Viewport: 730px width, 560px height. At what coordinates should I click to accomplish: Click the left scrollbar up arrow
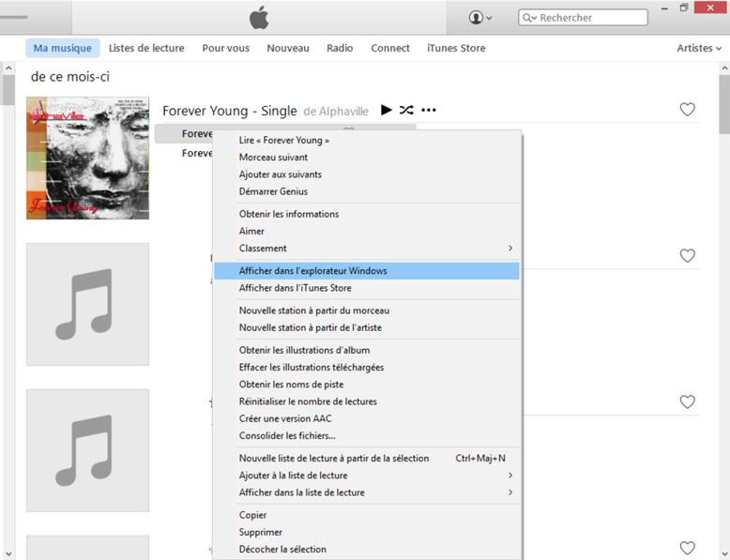8,68
